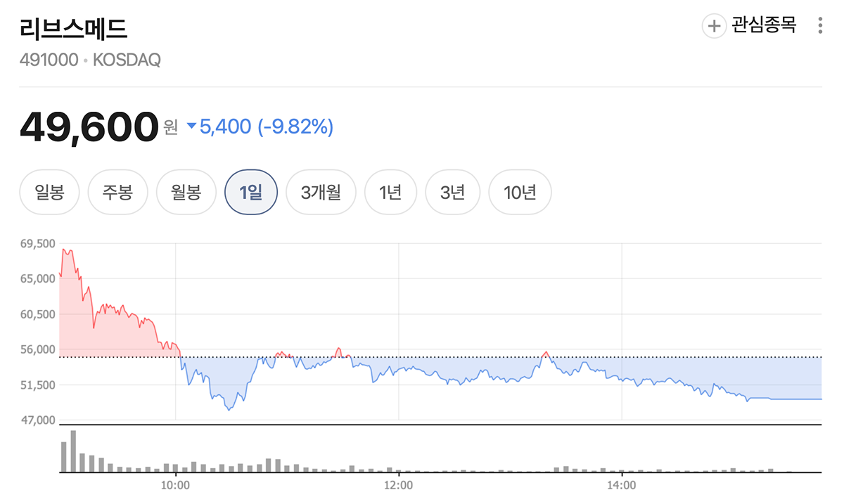This screenshot has height=504, width=844.
Task: Switch chart to 3개월 range
Action: pos(321,192)
